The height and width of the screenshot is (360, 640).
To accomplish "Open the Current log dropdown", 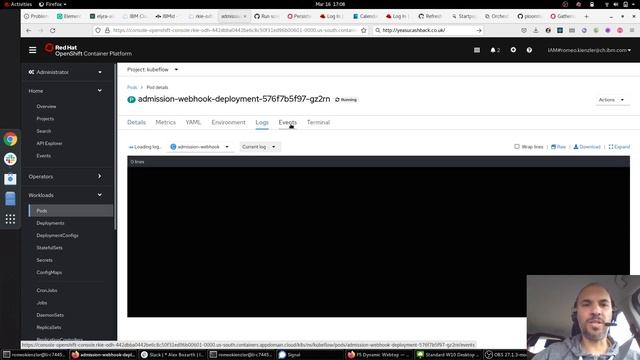I will coord(259,147).
